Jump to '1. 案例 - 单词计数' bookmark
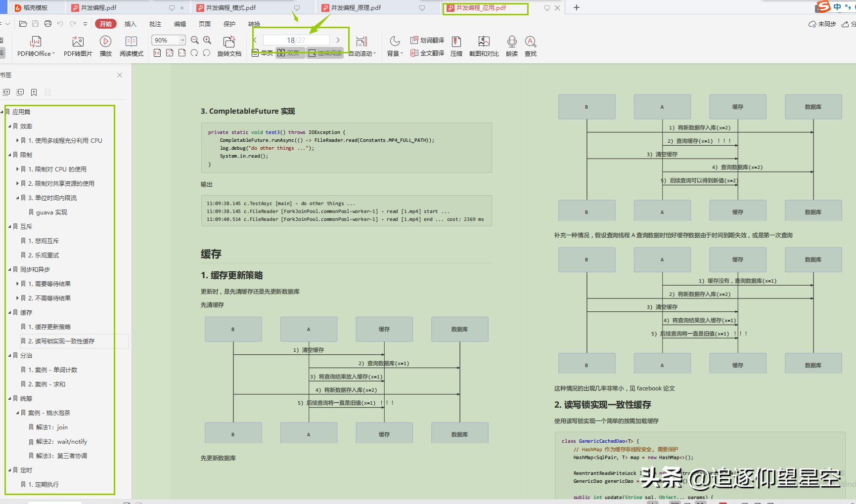The height and width of the screenshot is (504, 856). 52,370
